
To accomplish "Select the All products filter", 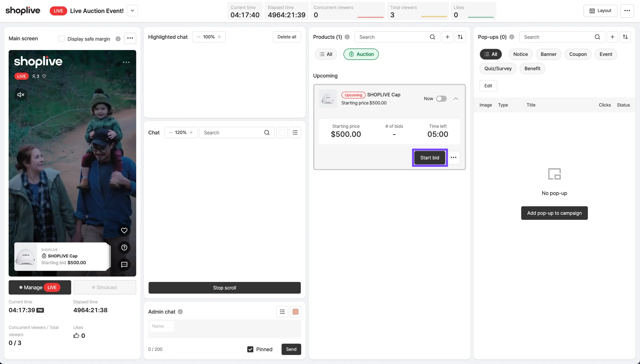I will pos(326,54).
